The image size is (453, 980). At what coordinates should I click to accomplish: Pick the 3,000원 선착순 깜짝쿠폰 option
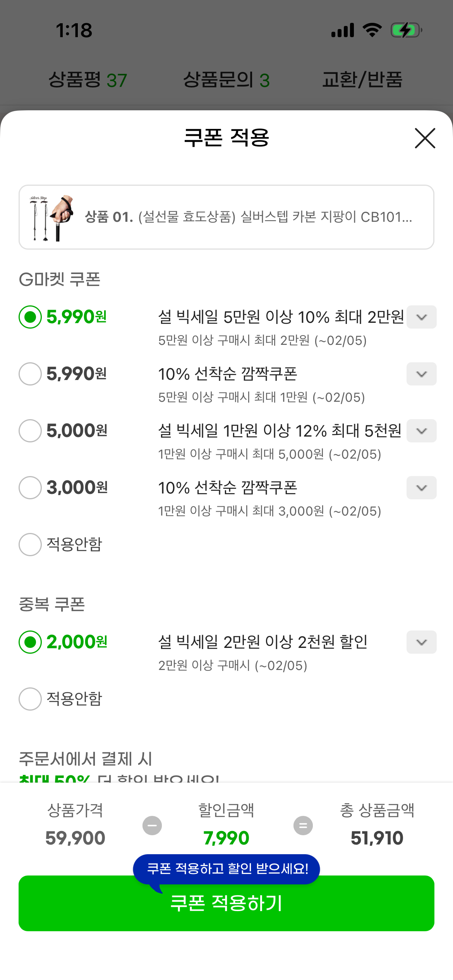click(x=30, y=488)
